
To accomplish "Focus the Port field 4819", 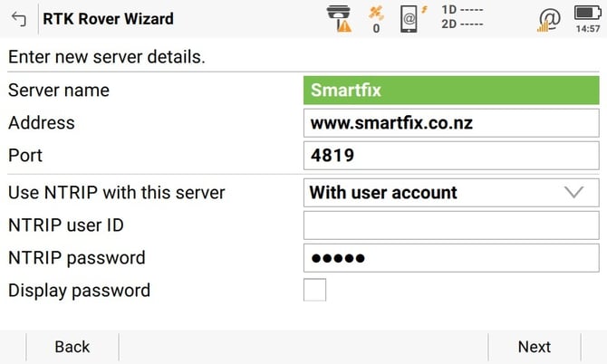I will pos(451,156).
